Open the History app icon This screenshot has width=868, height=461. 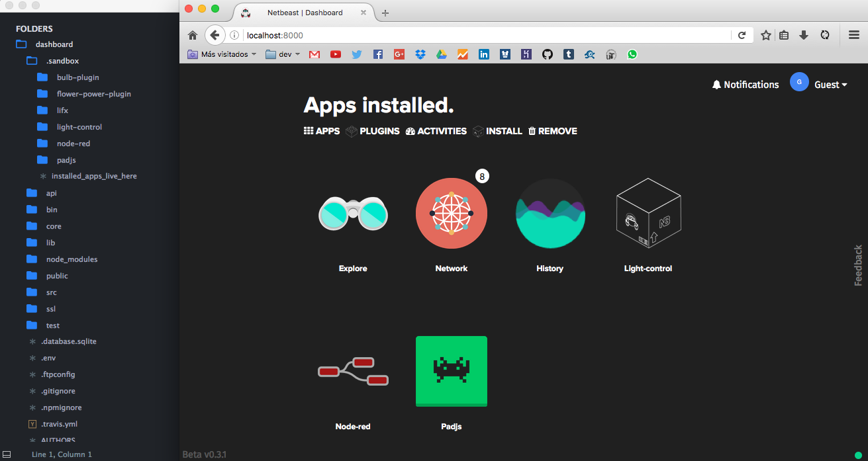tap(550, 214)
